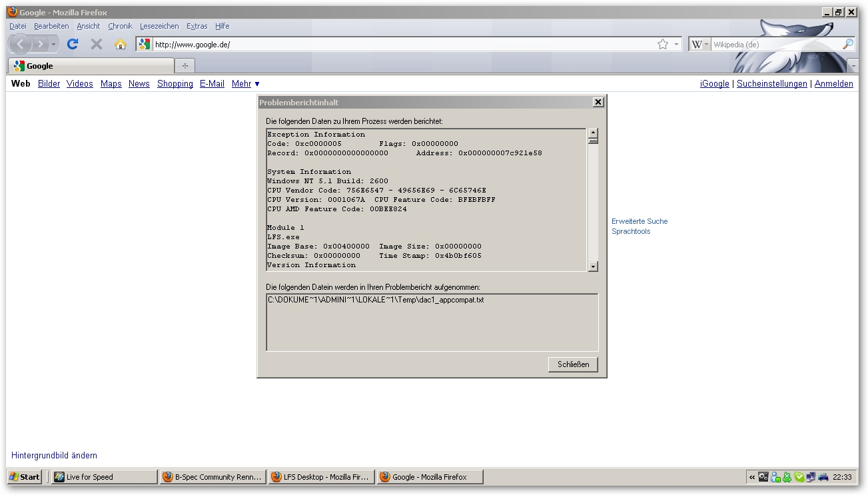Expand the Mehr dropdown on Google
868x495 pixels.
click(246, 84)
